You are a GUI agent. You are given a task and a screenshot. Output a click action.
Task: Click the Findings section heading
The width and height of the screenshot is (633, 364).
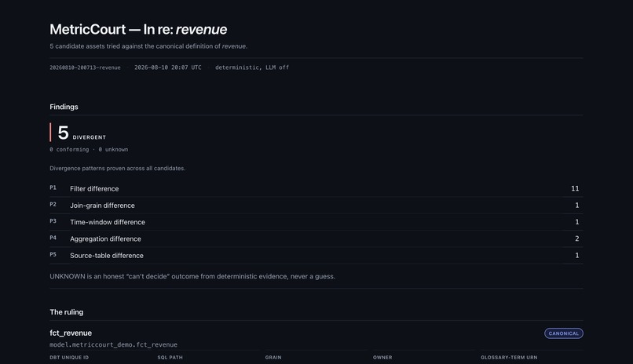click(64, 107)
